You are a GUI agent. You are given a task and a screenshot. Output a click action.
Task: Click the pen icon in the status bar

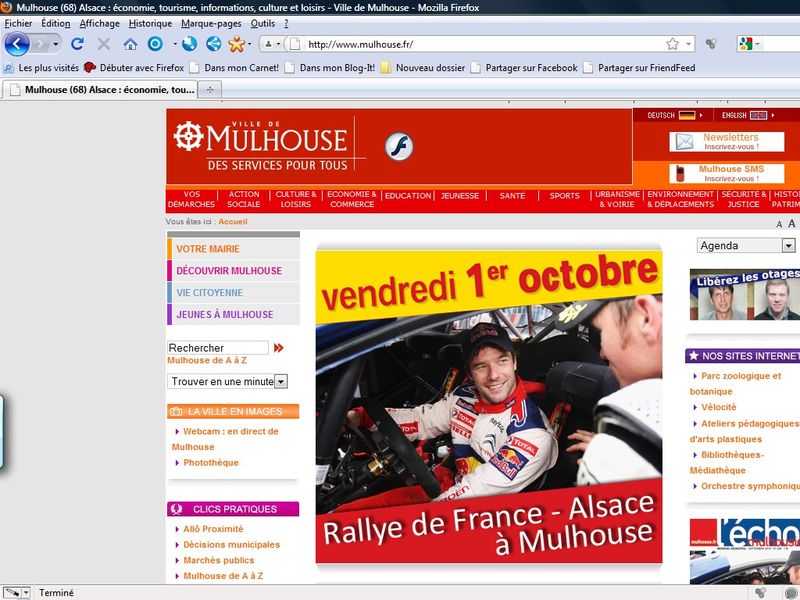coord(12,592)
